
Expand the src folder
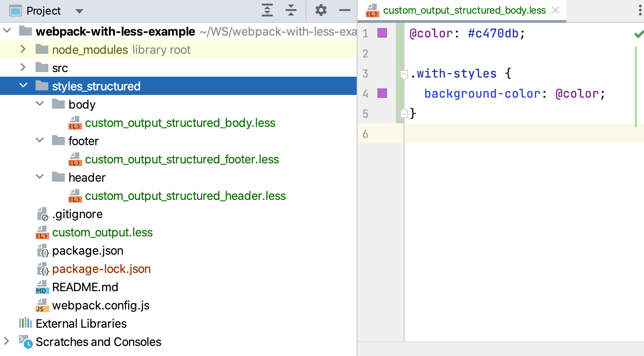23,68
